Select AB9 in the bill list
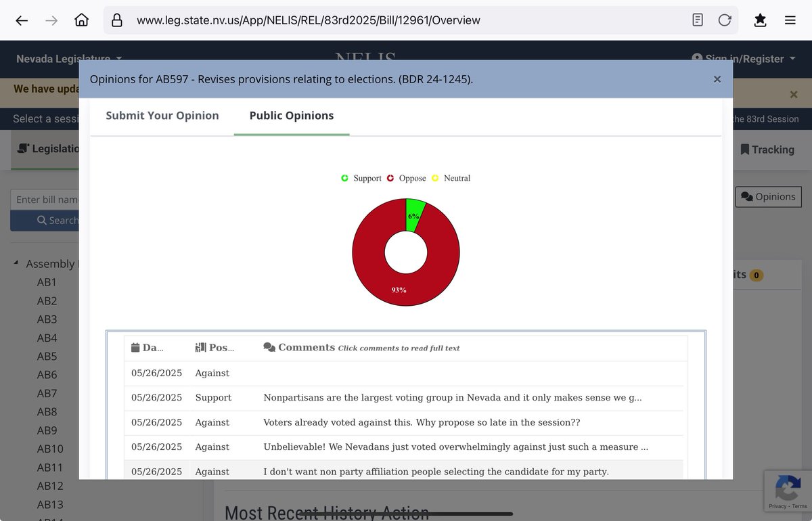The image size is (812, 521). pyautogui.click(x=47, y=430)
